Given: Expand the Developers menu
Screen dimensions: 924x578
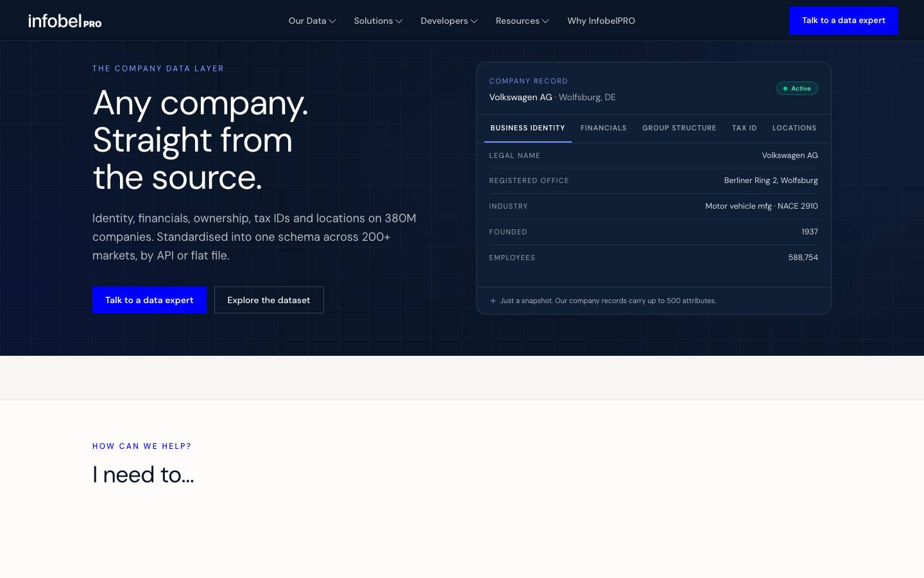Looking at the screenshot, I should pyautogui.click(x=449, y=21).
